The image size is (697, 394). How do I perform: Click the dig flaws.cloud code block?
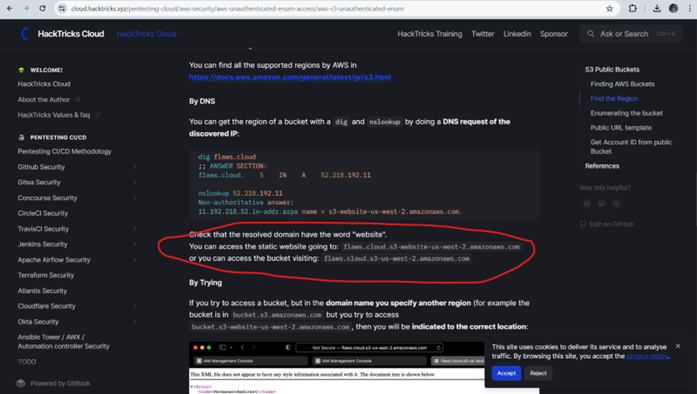click(364, 184)
